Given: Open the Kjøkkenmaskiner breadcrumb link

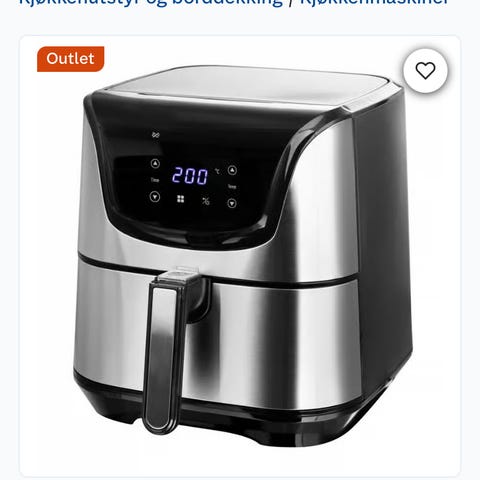Looking at the screenshot, I should [x=375, y=2].
